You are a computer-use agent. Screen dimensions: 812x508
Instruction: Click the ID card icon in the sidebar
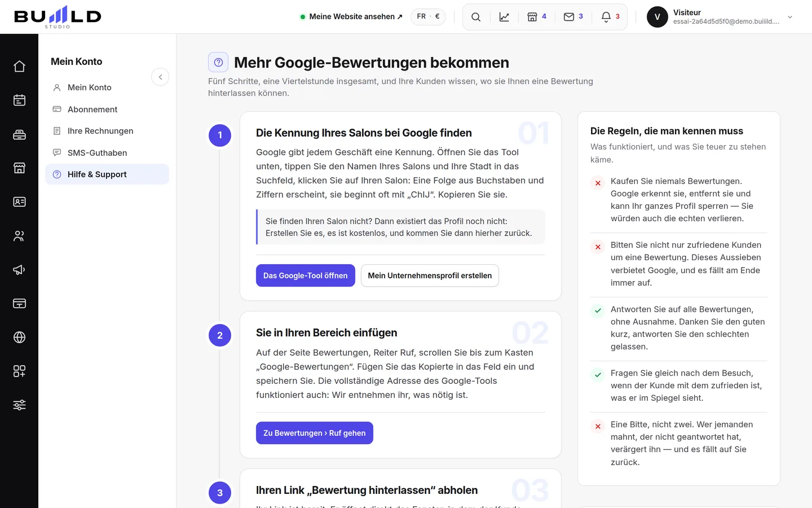point(19,202)
